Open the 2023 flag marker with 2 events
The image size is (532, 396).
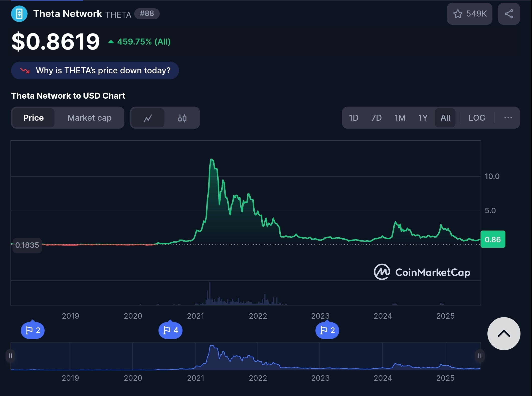click(327, 330)
